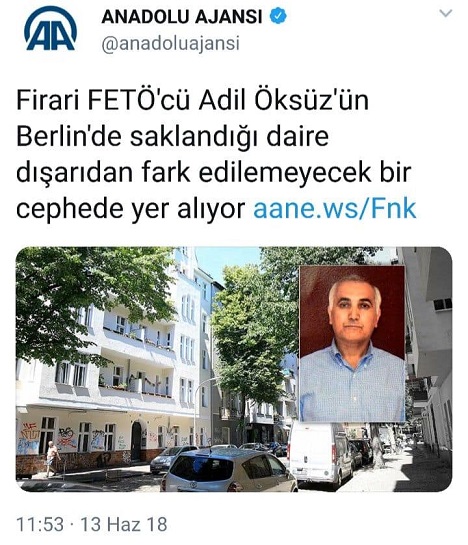Expand the tweet options chevron
This screenshot has width=468, height=545.
(445, 13)
